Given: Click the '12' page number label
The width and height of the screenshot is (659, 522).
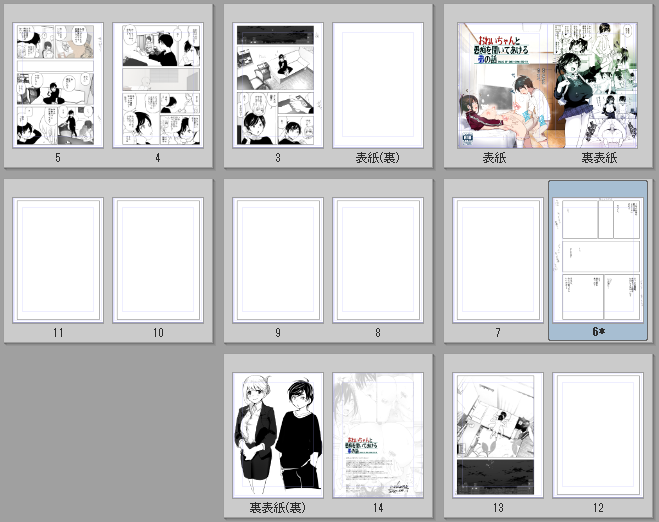Looking at the screenshot, I should pyautogui.click(x=598, y=508).
